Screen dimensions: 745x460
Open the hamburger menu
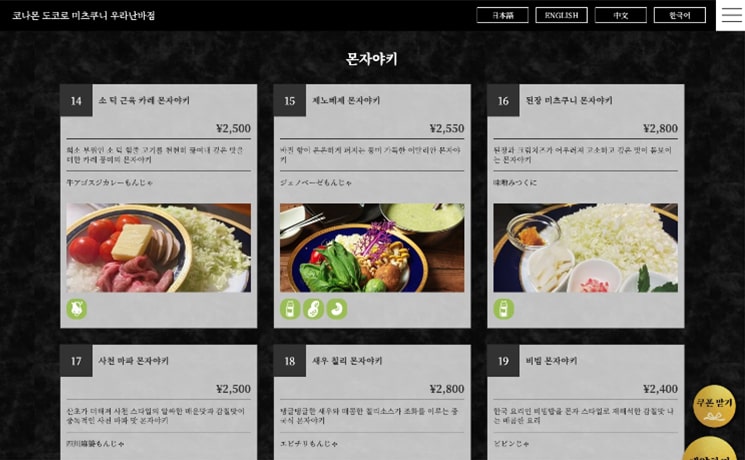point(731,15)
